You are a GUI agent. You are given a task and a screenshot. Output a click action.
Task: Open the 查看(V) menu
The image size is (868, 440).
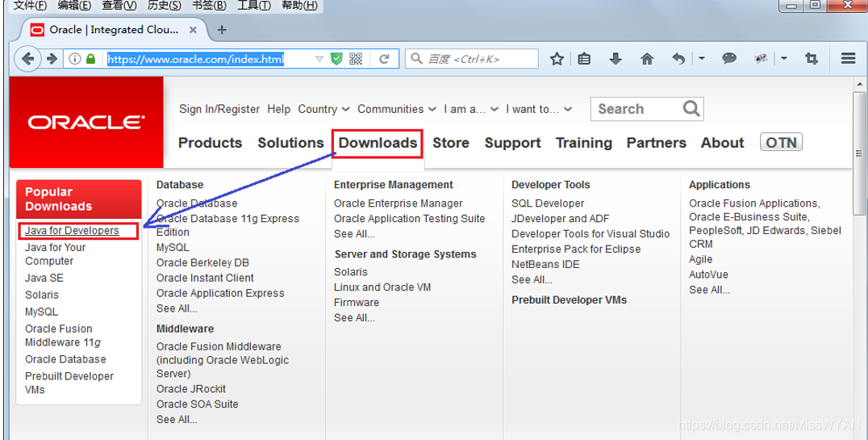(119, 6)
